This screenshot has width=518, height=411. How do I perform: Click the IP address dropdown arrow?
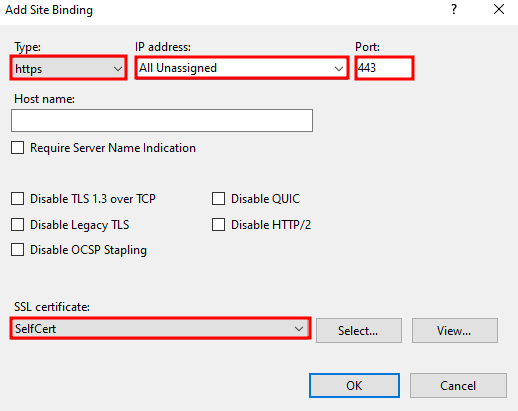(339, 69)
